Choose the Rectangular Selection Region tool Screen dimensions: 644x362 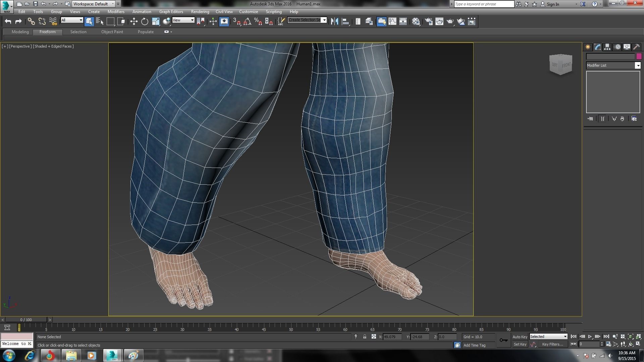[x=110, y=21]
